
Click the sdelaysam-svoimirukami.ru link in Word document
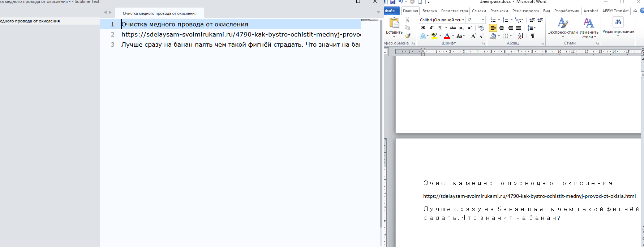tap(529, 196)
